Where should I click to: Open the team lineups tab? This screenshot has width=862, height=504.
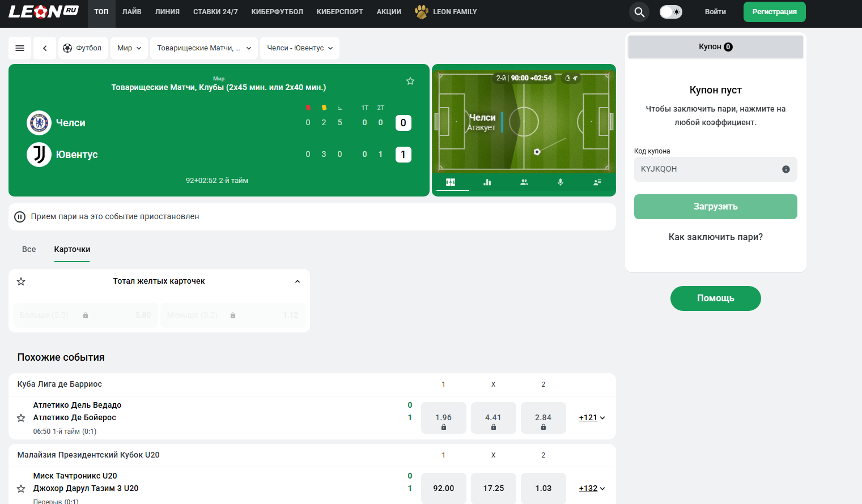click(524, 182)
